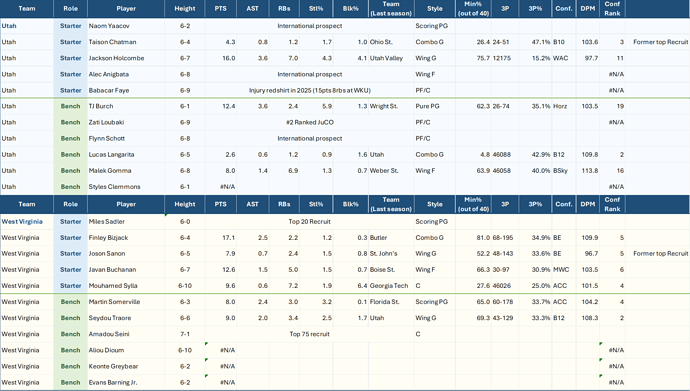Select the "42.9%" three-point percentage cell
690x391 pixels.
pyautogui.click(x=535, y=154)
